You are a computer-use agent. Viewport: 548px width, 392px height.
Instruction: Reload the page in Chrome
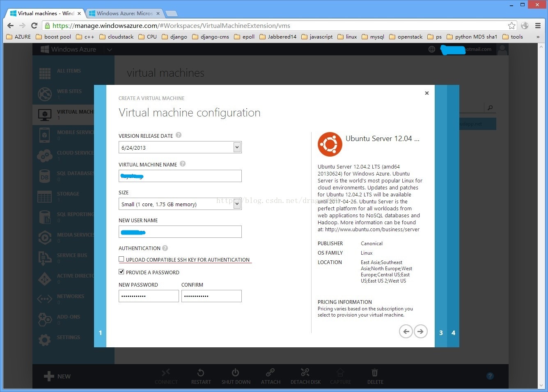point(34,25)
